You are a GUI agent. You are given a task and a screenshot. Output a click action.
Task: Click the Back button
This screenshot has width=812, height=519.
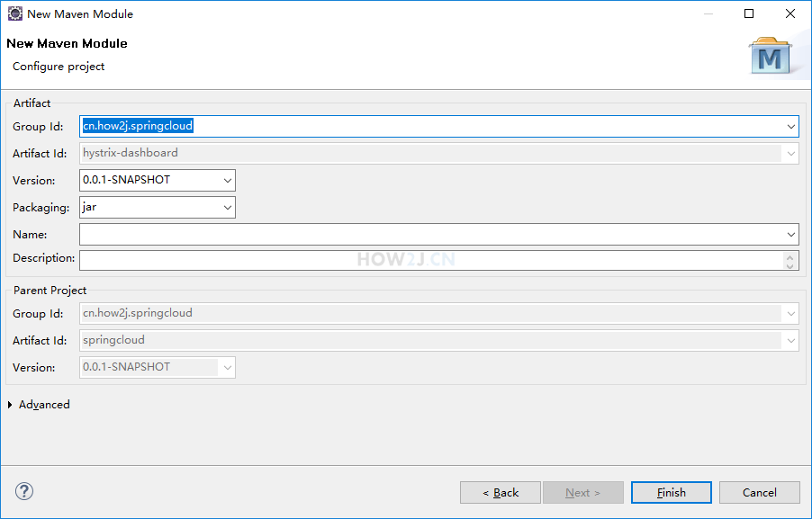tap(501, 493)
